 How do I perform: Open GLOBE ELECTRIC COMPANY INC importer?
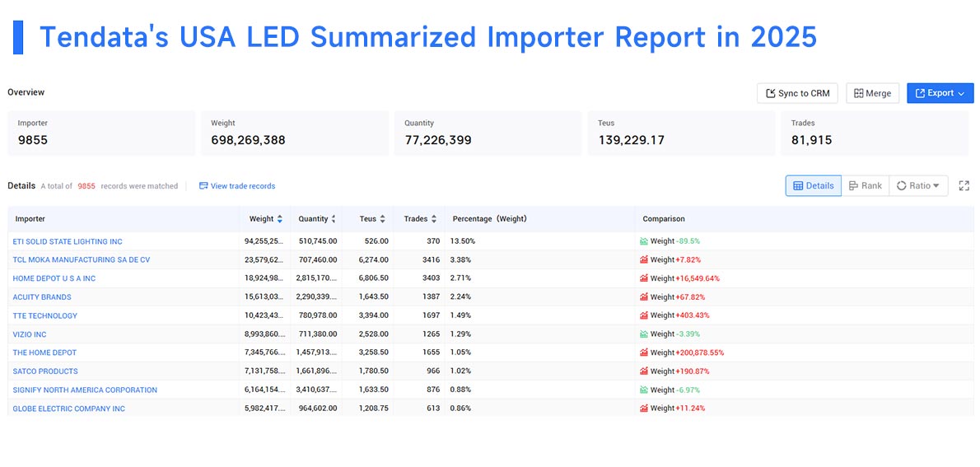click(68, 409)
